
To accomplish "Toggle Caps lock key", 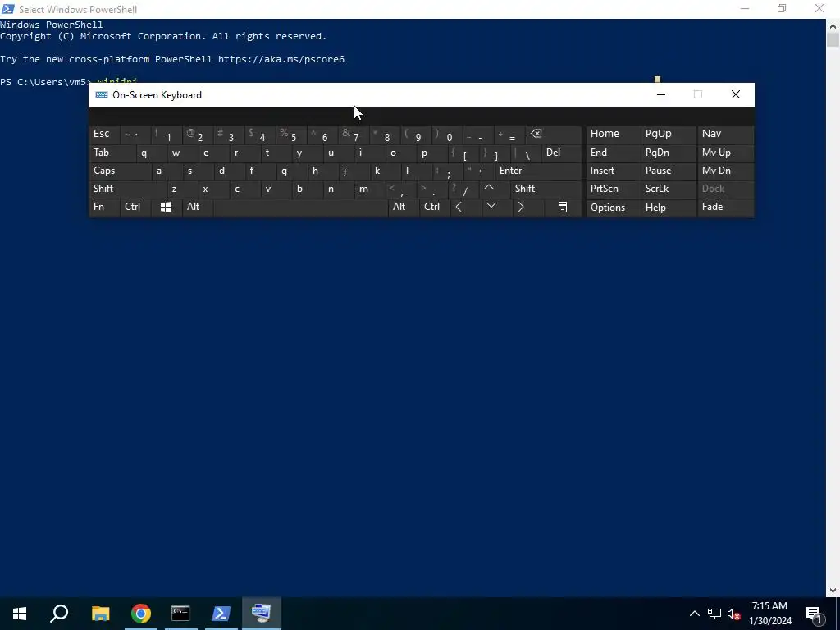I will (x=120, y=171).
